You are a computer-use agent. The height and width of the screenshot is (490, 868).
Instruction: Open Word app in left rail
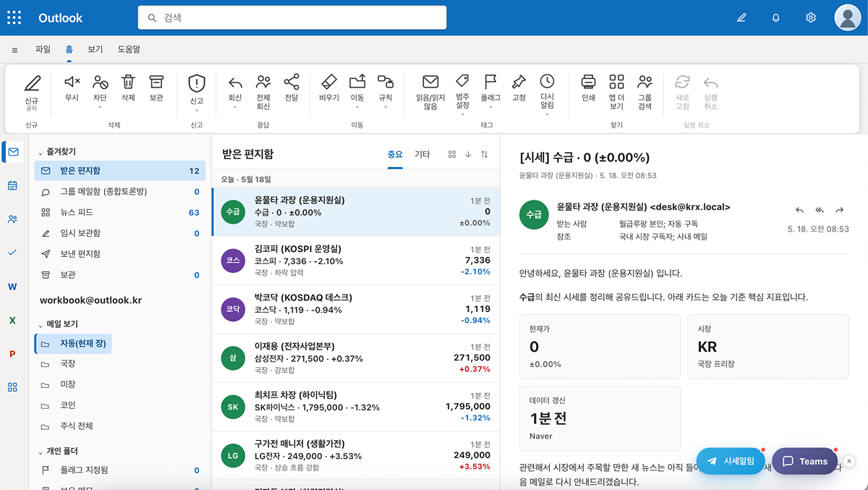[x=12, y=287]
